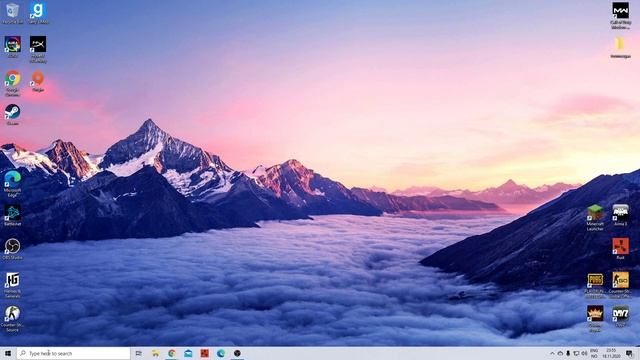This screenshot has height=360, width=640.
Task: Change the ENG keyboard language indicator
Action: click(594, 353)
